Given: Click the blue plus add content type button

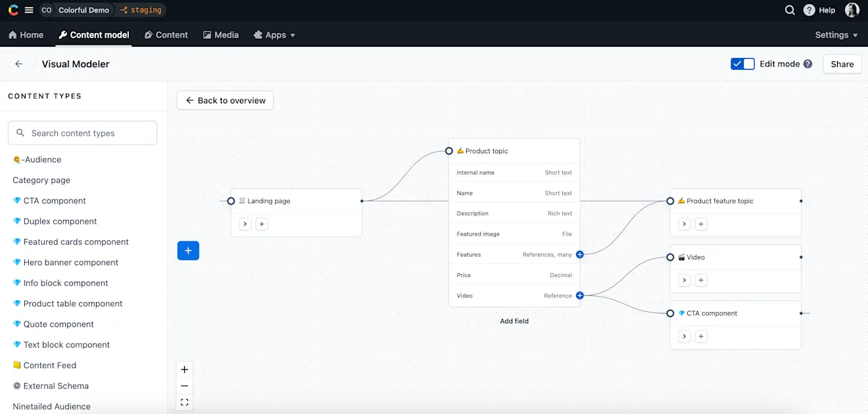Looking at the screenshot, I should click(x=188, y=251).
